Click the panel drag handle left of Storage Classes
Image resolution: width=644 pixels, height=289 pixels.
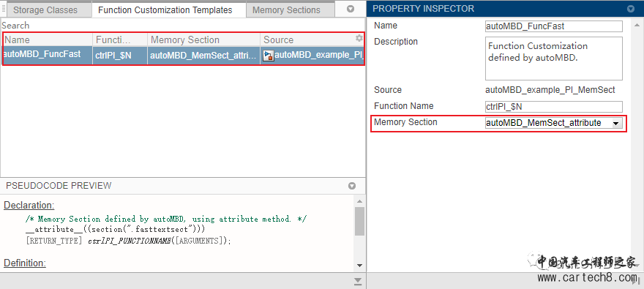coord(4,9)
